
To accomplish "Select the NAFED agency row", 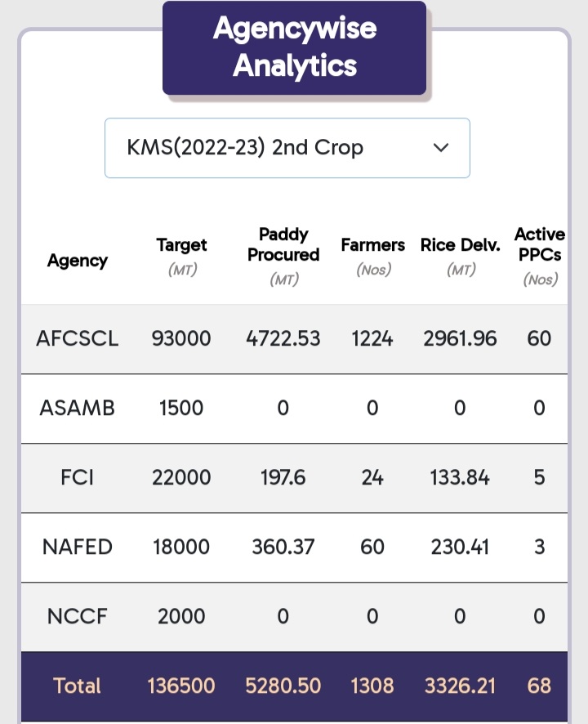I will [x=78, y=547].
